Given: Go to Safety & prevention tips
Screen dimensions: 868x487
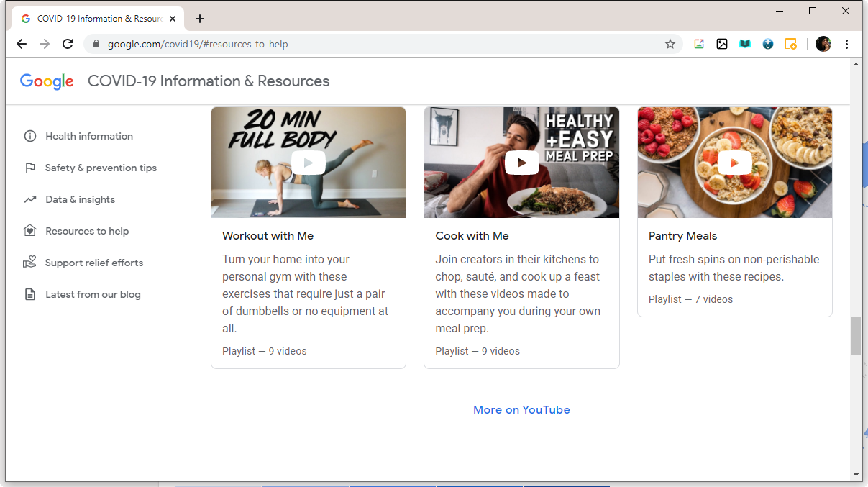Looking at the screenshot, I should [101, 168].
